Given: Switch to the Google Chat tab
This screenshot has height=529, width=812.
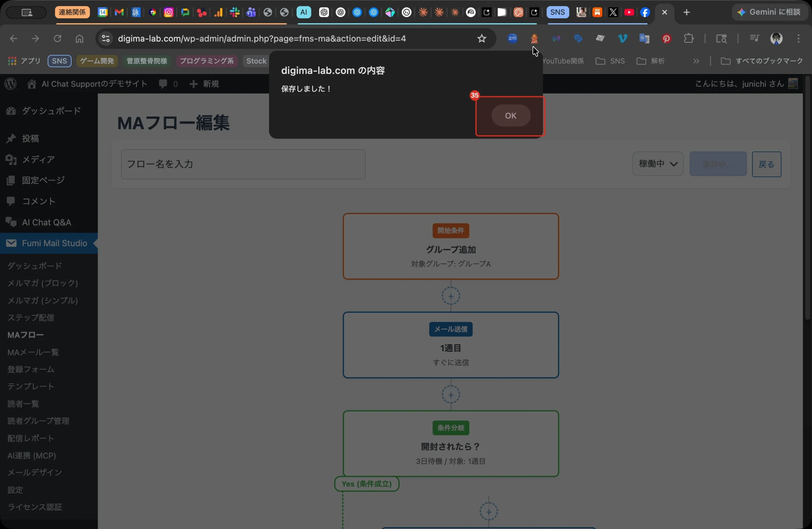Looking at the screenshot, I should [185, 12].
